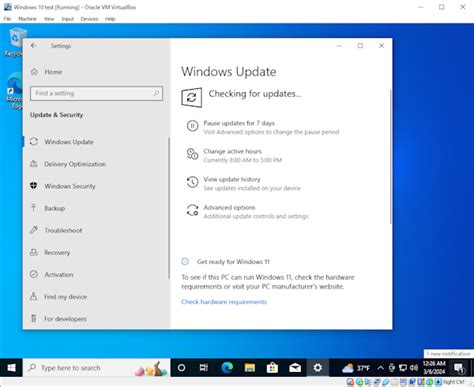The image size is (474, 387).
Task: Click the search magnifier in Find a setting
Action: click(x=156, y=93)
